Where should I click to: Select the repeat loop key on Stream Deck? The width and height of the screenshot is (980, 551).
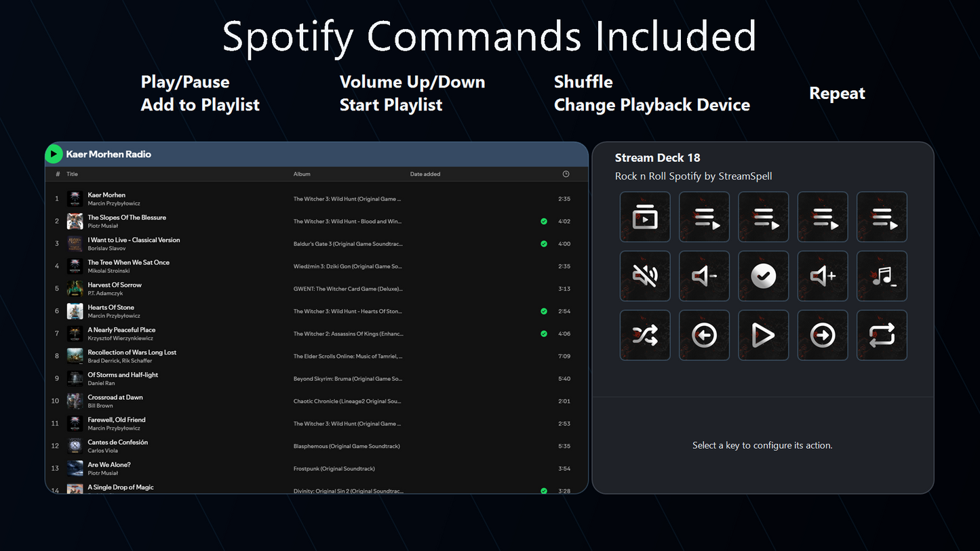[x=882, y=335]
